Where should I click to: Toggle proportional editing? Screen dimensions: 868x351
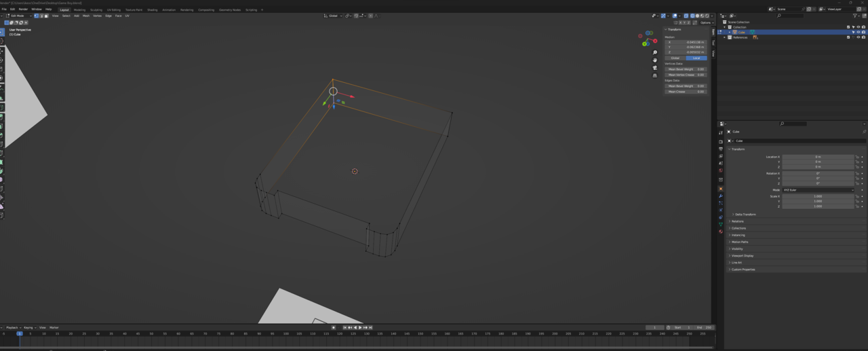(370, 16)
